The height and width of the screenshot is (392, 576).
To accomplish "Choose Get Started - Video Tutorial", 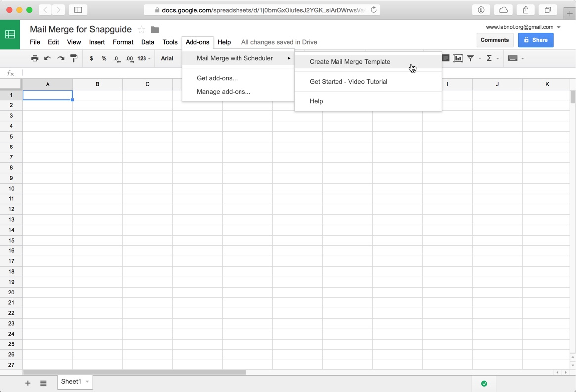I will pos(369,82).
